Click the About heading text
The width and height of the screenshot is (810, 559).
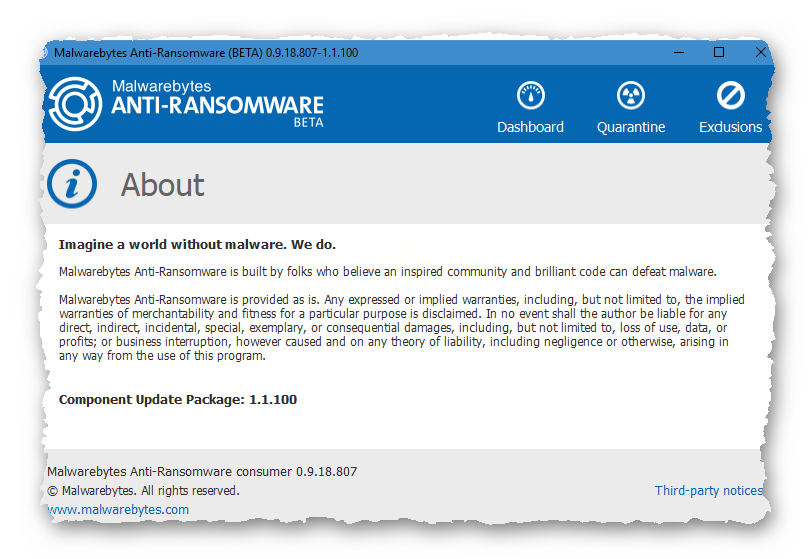coord(163,185)
